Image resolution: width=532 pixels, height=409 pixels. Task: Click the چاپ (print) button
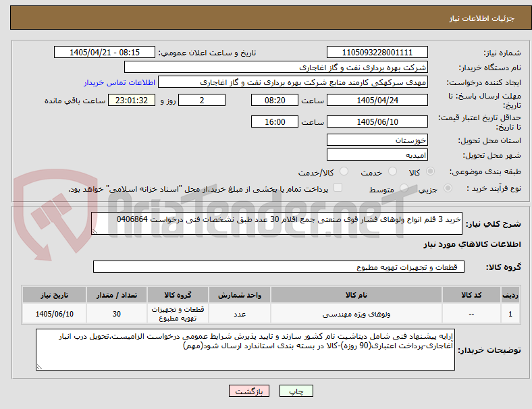pyautogui.click(x=296, y=391)
